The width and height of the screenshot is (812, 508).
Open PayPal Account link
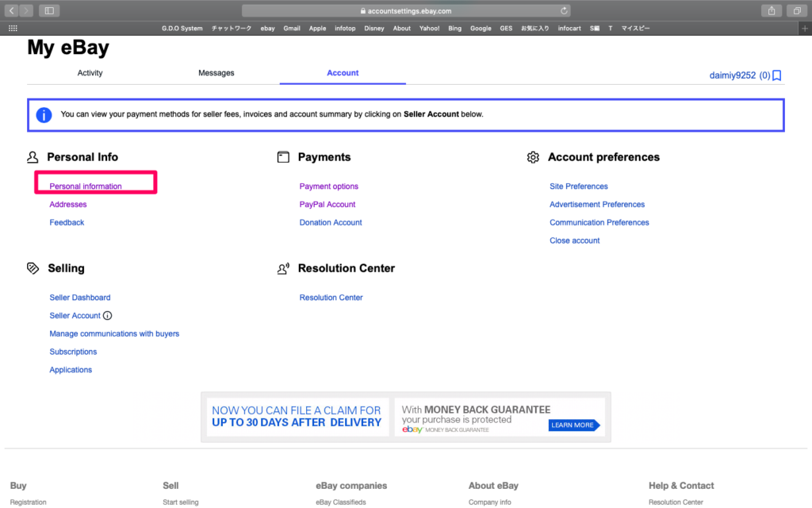[327, 205]
